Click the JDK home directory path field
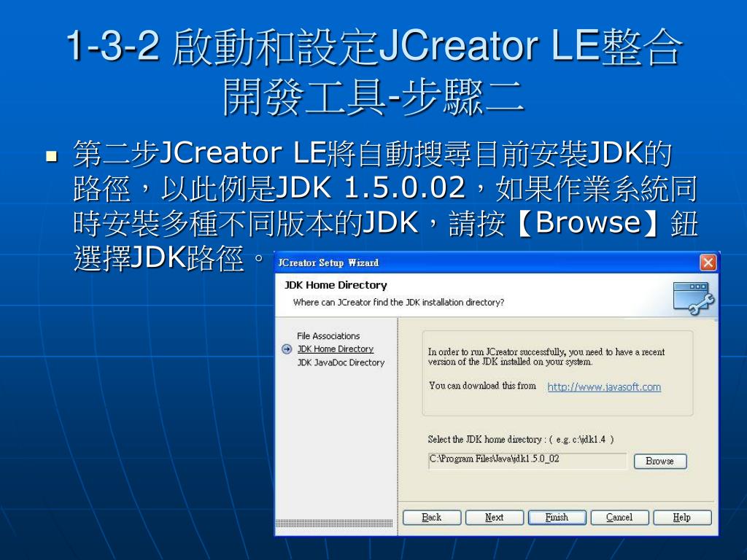Screen dimensions: 747x560 pos(527,460)
